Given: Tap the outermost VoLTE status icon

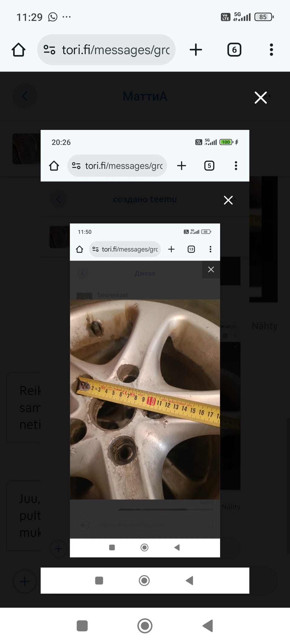Looking at the screenshot, I should pos(226,17).
